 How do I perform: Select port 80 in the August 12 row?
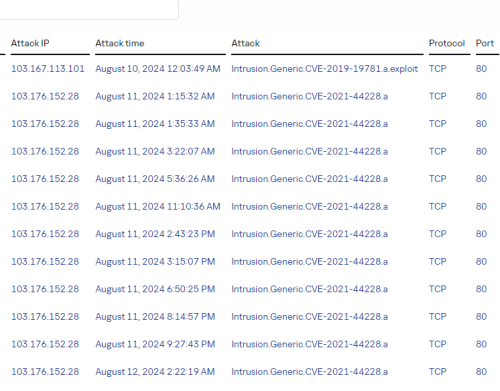481,371
